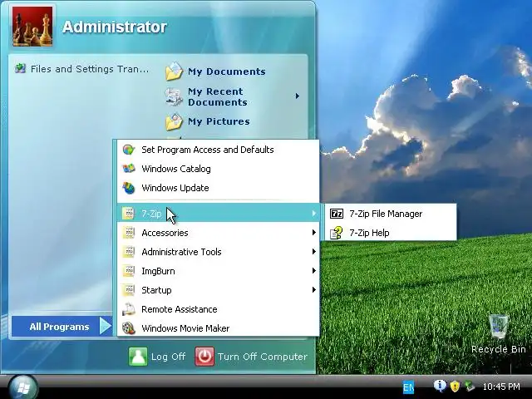Viewport: 532px width, 399px height.
Task: Click the EN language bar indicator
Action: (408, 387)
